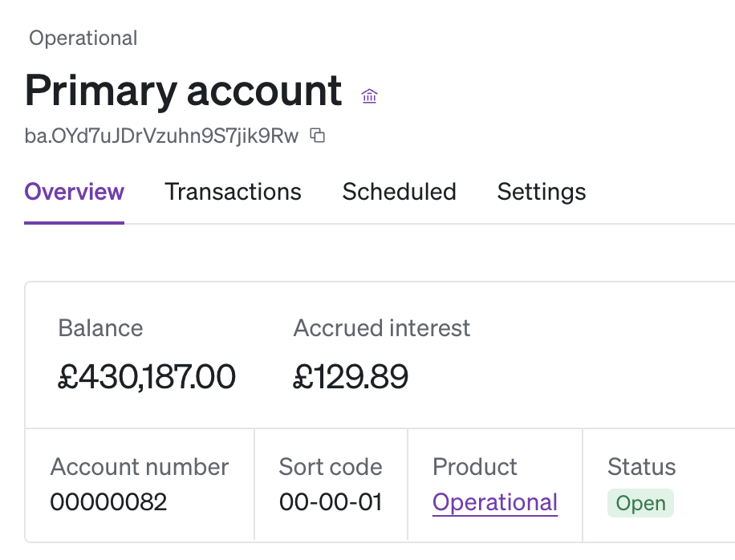735x560 pixels.
Task: Select the Primary account heading
Action: pos(184,90)
